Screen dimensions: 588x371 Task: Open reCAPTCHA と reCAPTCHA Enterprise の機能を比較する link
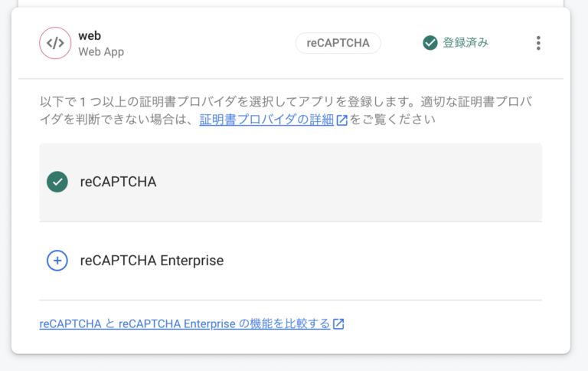coord(185,323)
